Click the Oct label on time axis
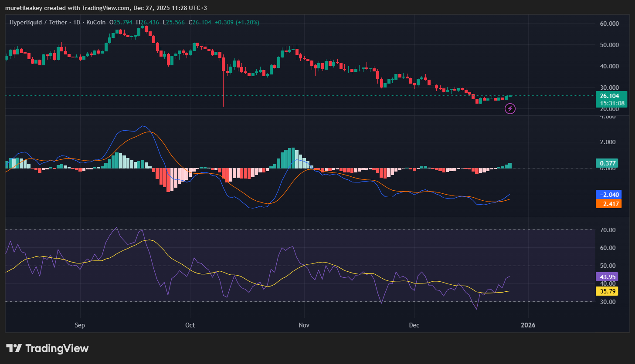635x364 pixels. point(190,325)
